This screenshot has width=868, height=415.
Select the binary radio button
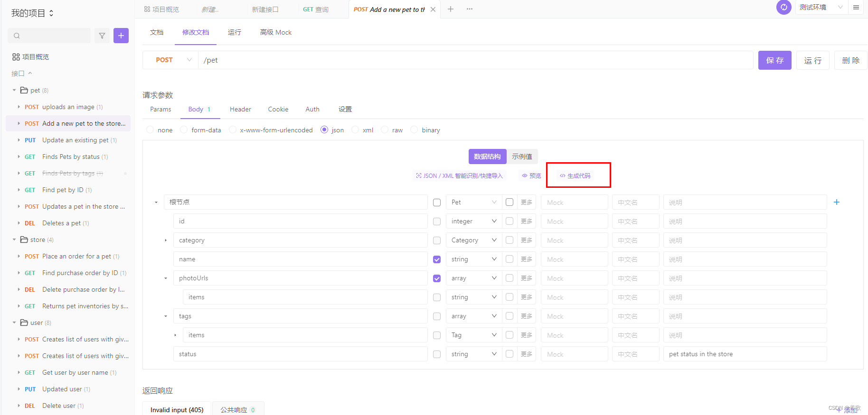click(x=414, y=130)
